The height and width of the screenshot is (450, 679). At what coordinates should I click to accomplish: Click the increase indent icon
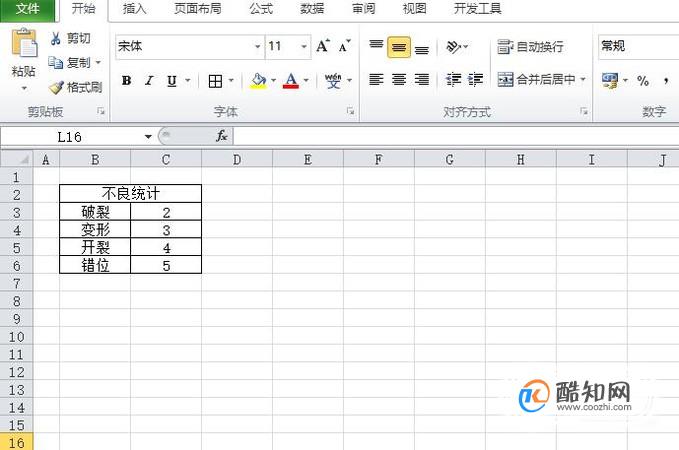click(x=475, y=80)
